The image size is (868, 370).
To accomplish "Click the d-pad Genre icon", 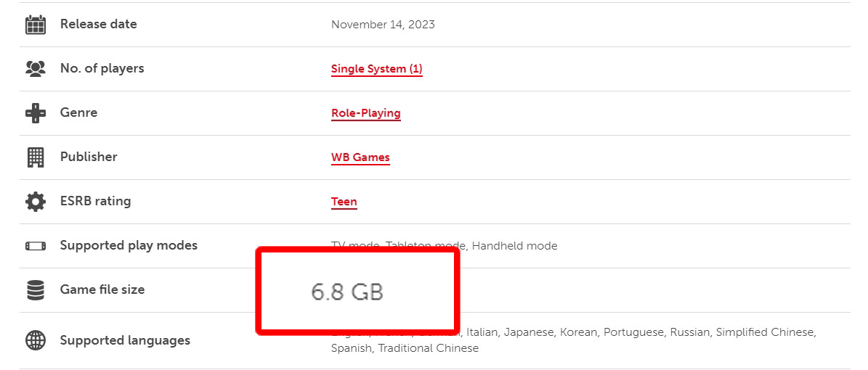I will 36,113.
